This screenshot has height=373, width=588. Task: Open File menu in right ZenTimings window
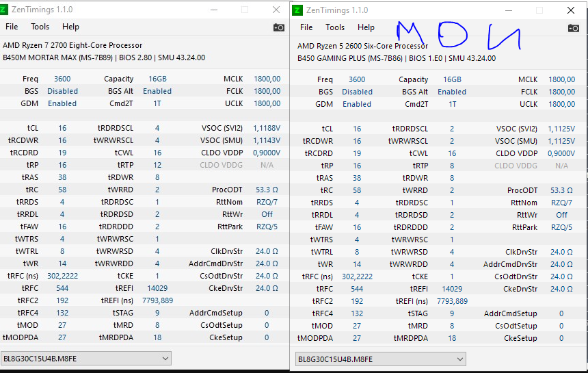click(x=306, y=27)
